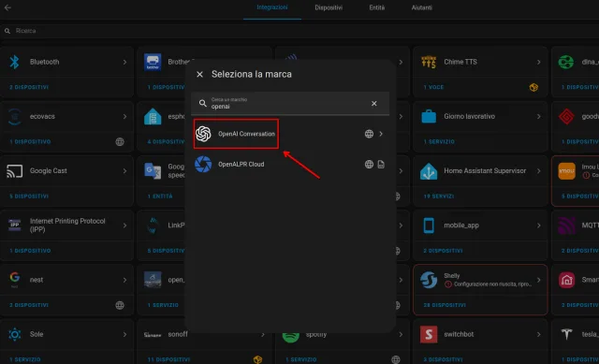Click the globe icon beside OpenAI Conversation

tap(369, 134)
